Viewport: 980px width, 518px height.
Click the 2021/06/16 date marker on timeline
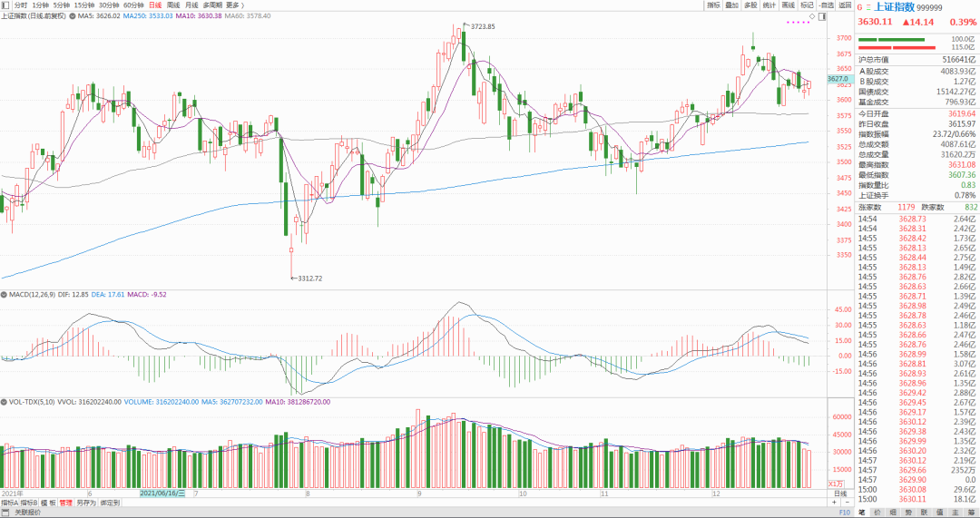pos(162,494)
